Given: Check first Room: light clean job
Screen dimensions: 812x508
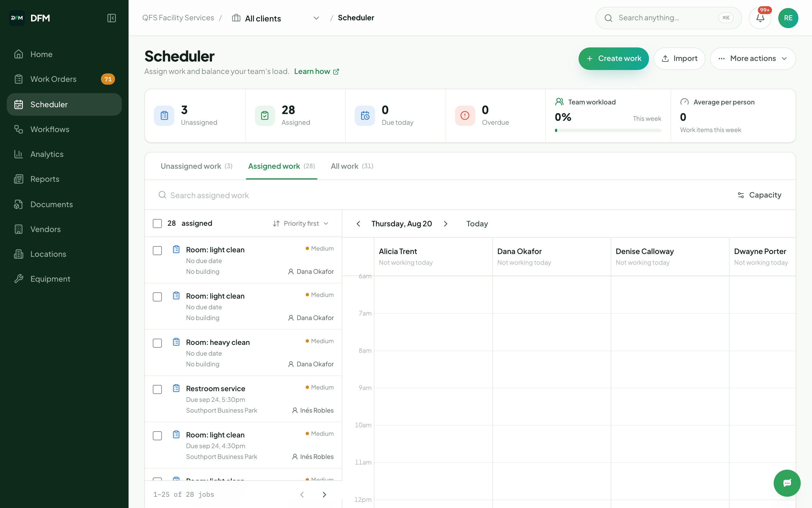Looking at the screenshot, I should pyautogui.click(x=157, y=251).
